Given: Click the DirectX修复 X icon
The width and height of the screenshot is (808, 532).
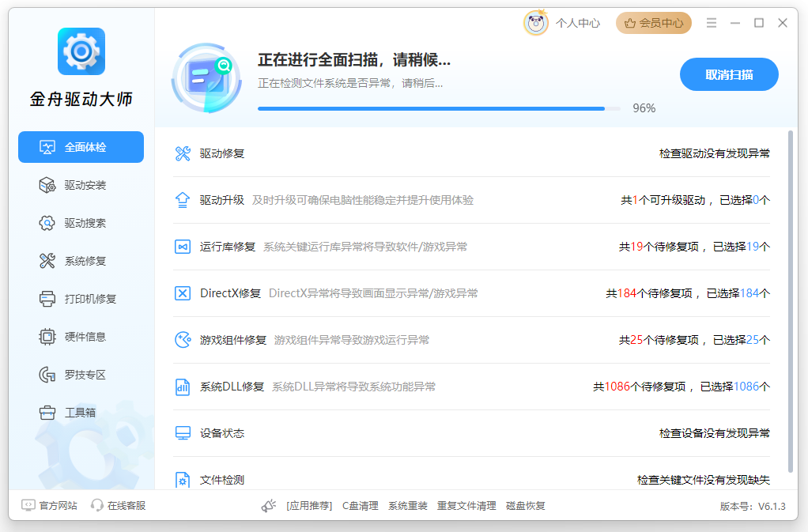Looking at the screenshot, I should 183,293.
